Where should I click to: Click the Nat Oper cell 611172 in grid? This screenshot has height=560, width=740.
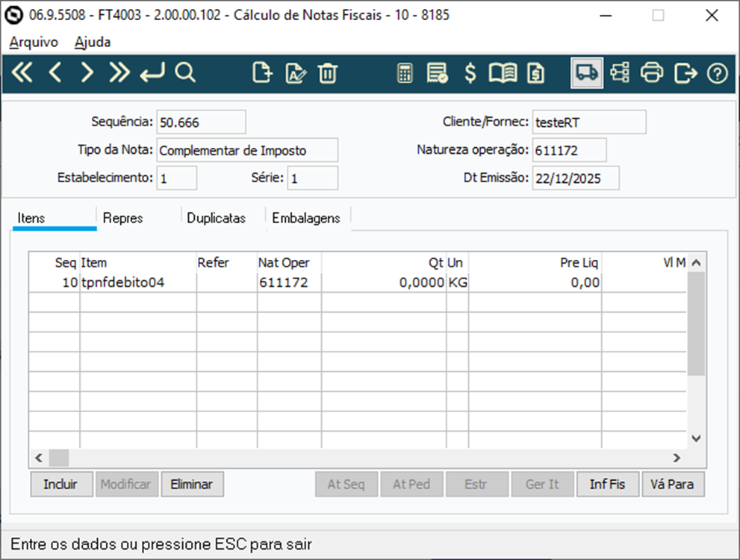pyautogui.click(x=289, y=282)
